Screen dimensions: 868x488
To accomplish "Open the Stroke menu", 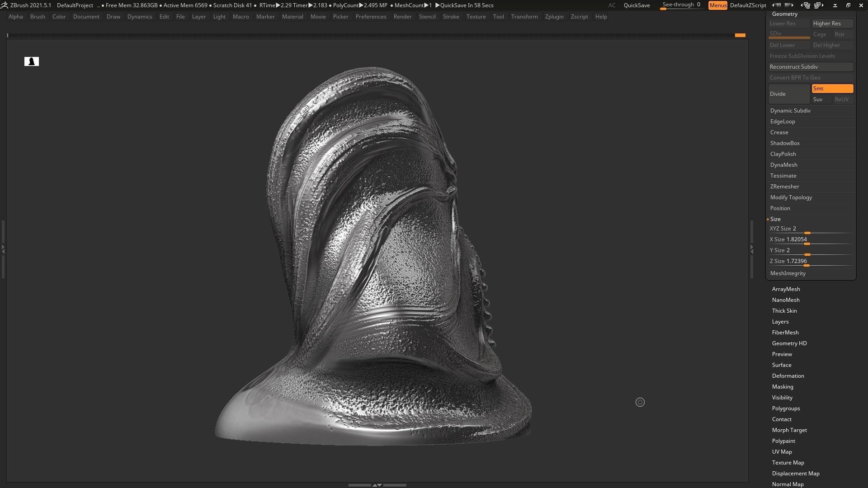I will [451, 17].
